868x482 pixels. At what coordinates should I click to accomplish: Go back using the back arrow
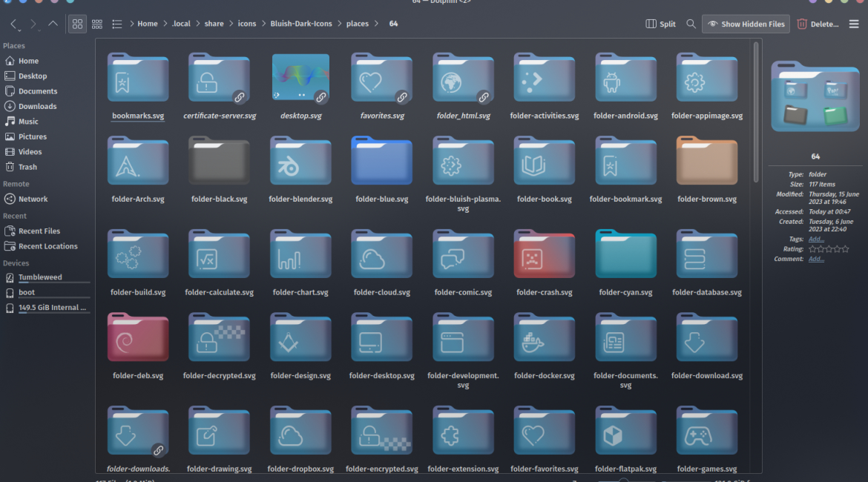point(15,24)
